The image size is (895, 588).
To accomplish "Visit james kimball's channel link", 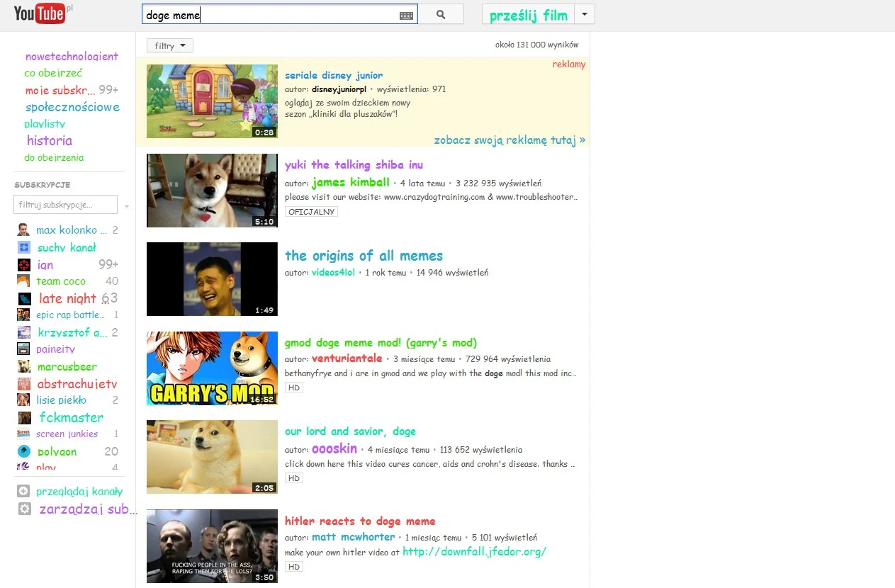I will (350, 182).
